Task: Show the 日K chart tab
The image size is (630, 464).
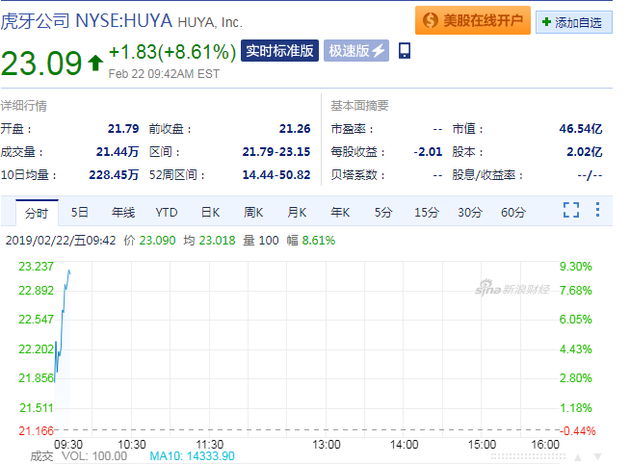Action: click(x=210, y=212)
